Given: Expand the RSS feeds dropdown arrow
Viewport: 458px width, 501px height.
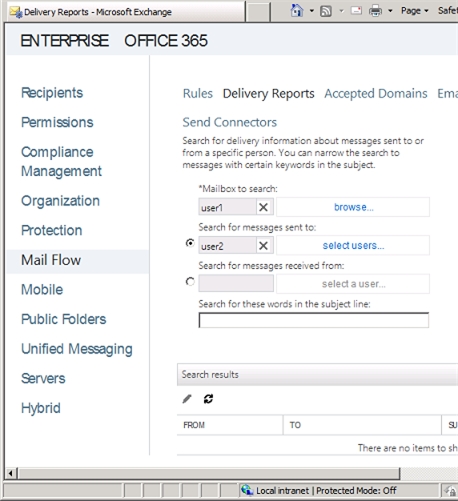Looking at the screenshot, I should pos(341,11).
